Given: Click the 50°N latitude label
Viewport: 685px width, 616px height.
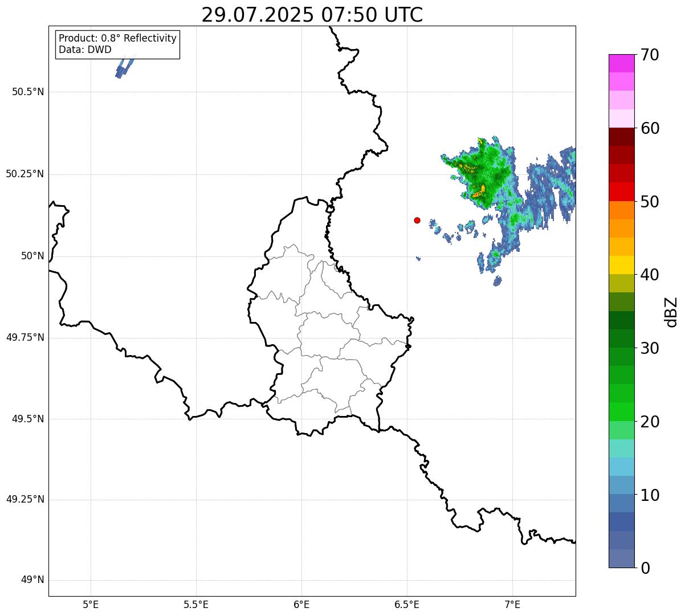Looking at the screenshot, I should click(32, 256).
